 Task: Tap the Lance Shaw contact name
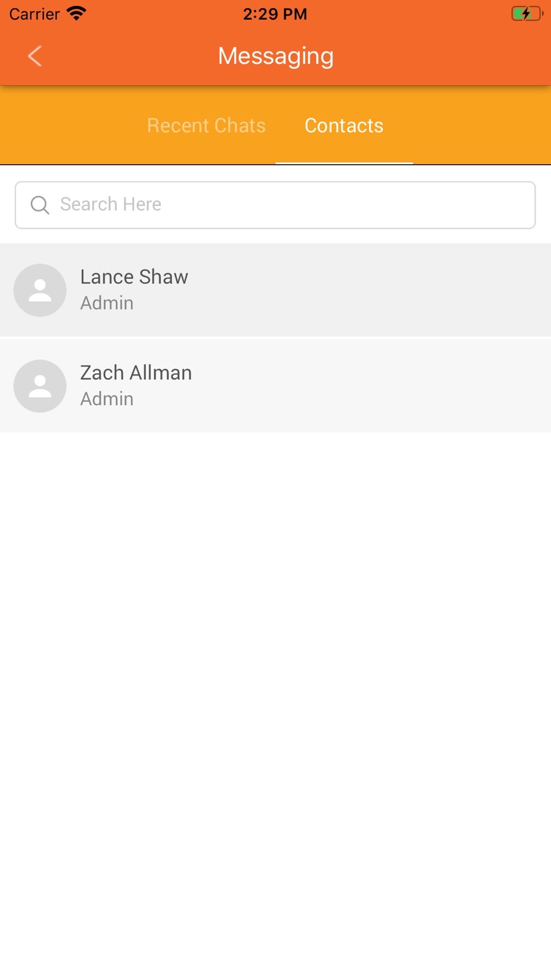134,277
